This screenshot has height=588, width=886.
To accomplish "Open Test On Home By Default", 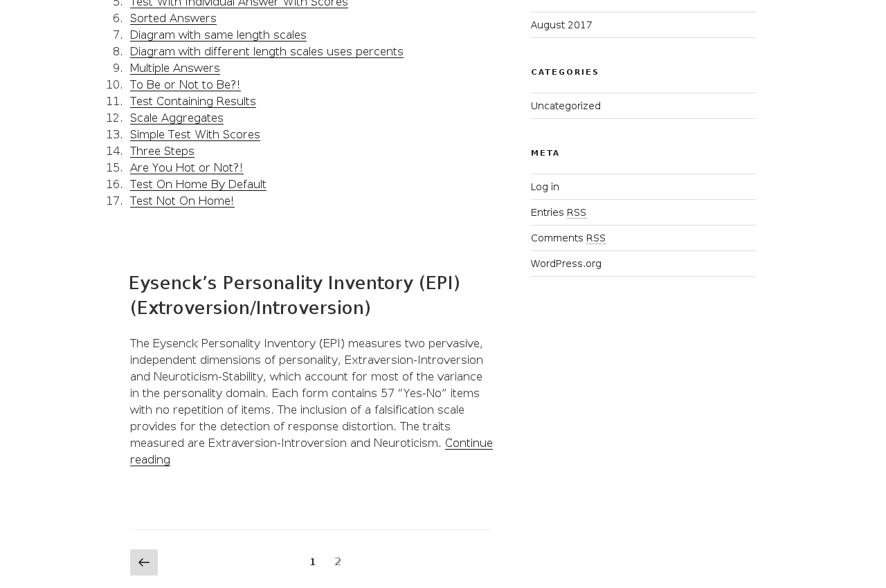I will pos(198,184).
